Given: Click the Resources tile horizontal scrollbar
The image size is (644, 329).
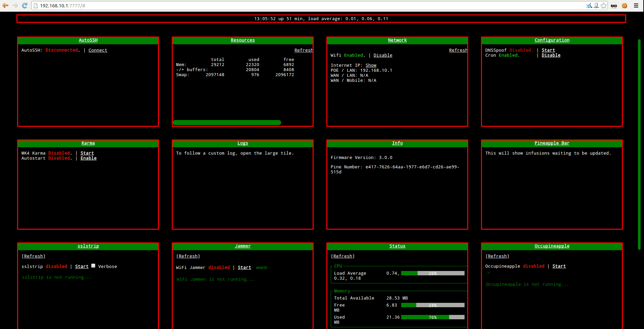Looking at the screenshot, I should click(227, 123).
